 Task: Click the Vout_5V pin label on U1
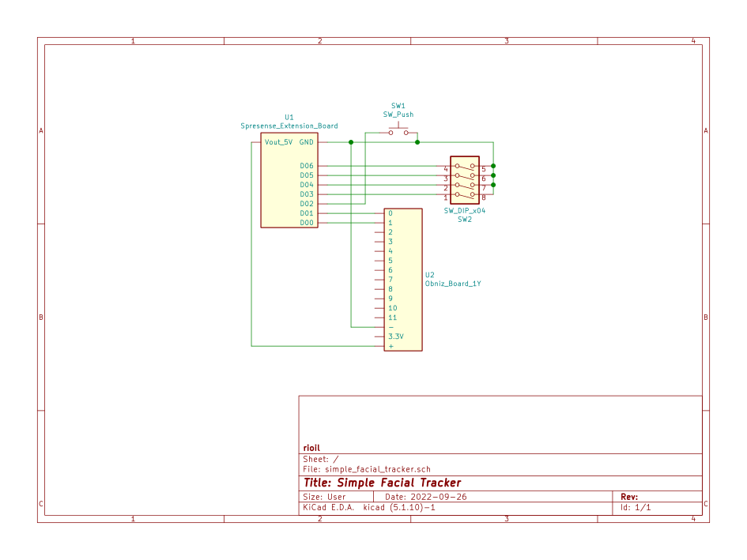(x=278, y=142)
